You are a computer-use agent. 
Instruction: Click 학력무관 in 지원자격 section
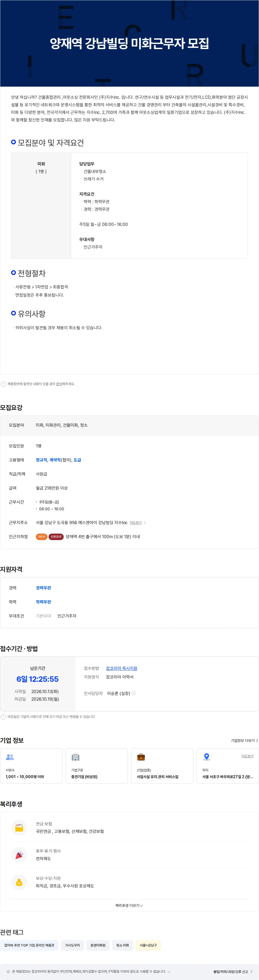click(43, 602)
